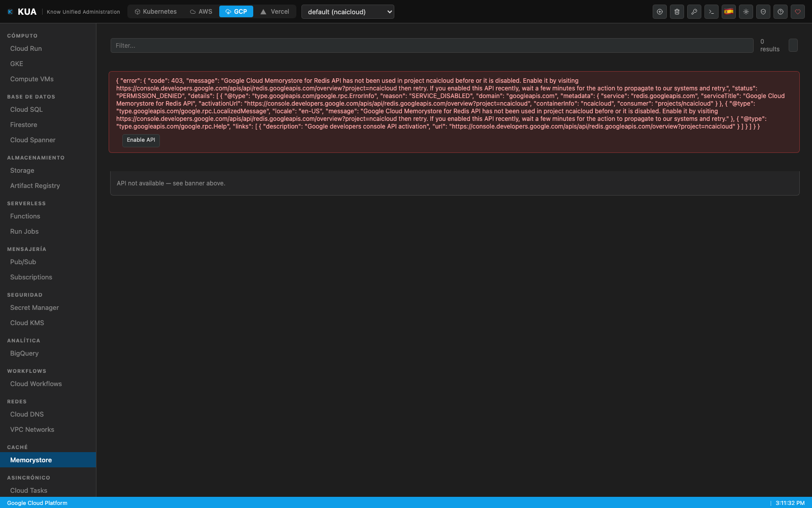Open Subscriptions
The height and width of the screenshot is (508, 812).
[48, 277]
